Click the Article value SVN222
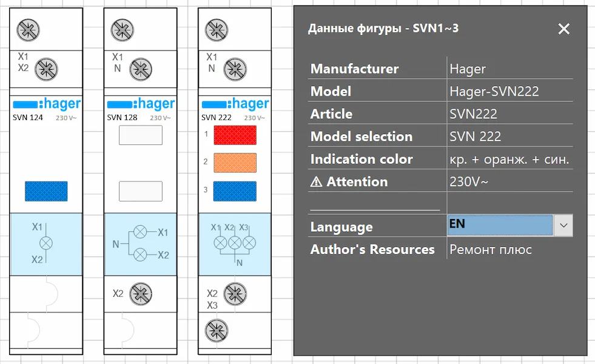595x364 pixels. [473, 114]
